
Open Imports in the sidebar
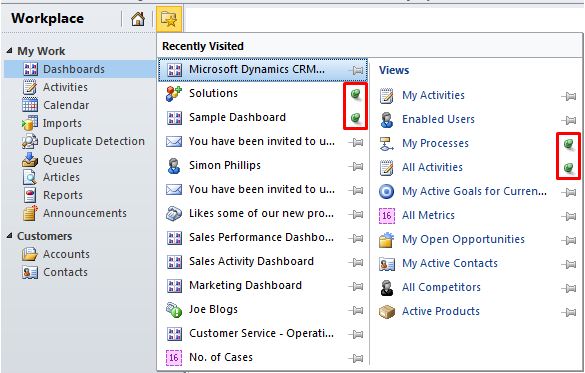62,123
